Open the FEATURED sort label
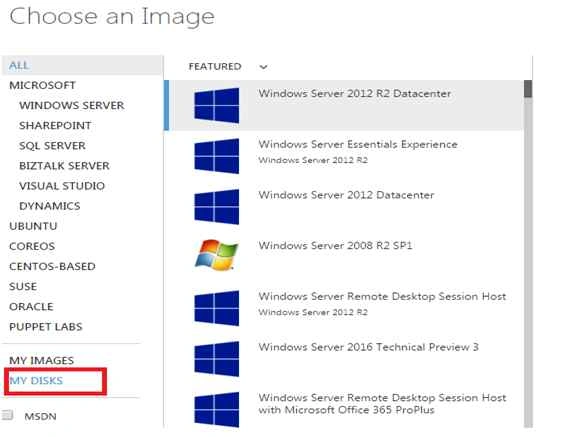 point(215,67)
